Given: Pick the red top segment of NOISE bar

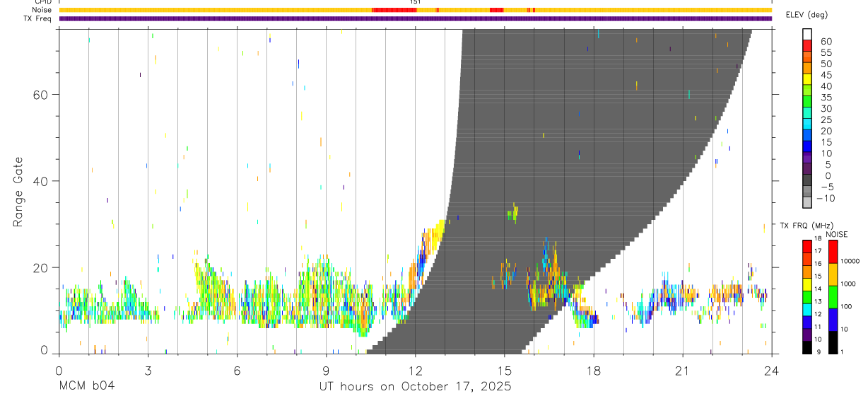Looking at the screenshot, I should [x=833, y=252].
